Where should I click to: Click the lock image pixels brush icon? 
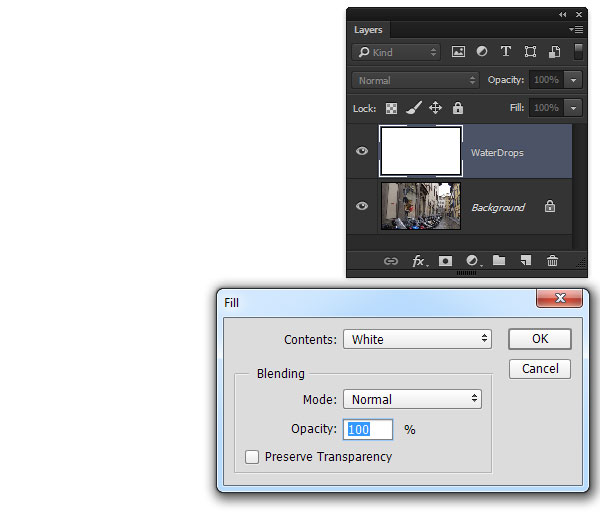(x=413, y=108)
